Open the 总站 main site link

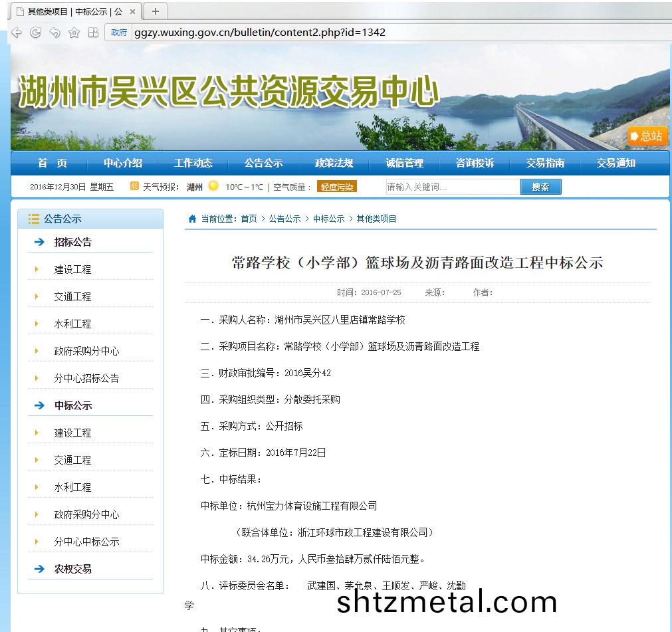(647, 136)
